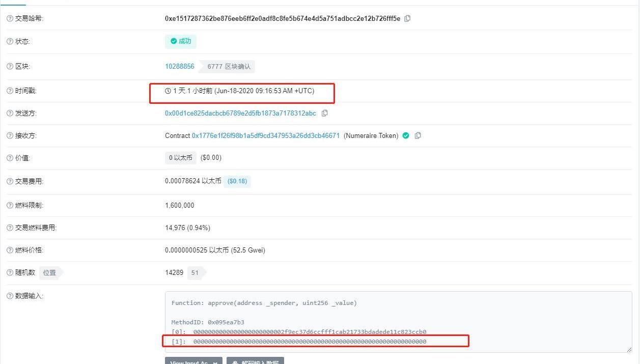Open block 10288856 link
The width and height of the screenshot is (640, 364).
pos(180,66)
